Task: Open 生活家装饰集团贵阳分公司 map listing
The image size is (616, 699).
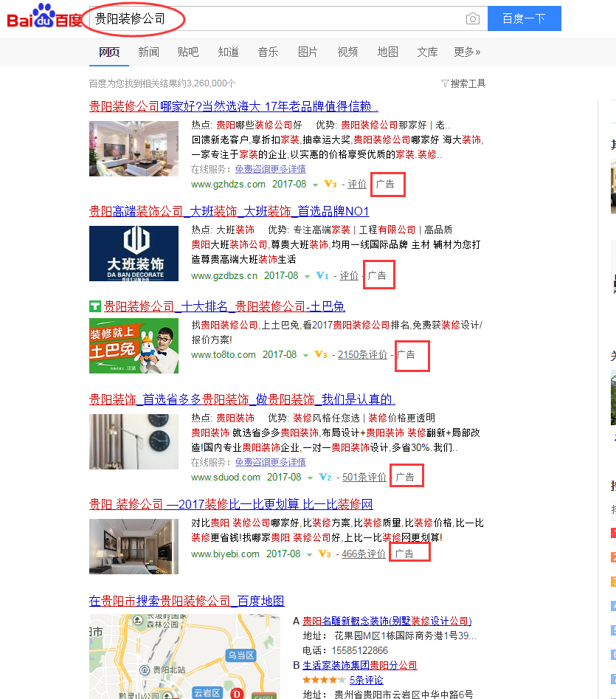Action: [360, 666]
